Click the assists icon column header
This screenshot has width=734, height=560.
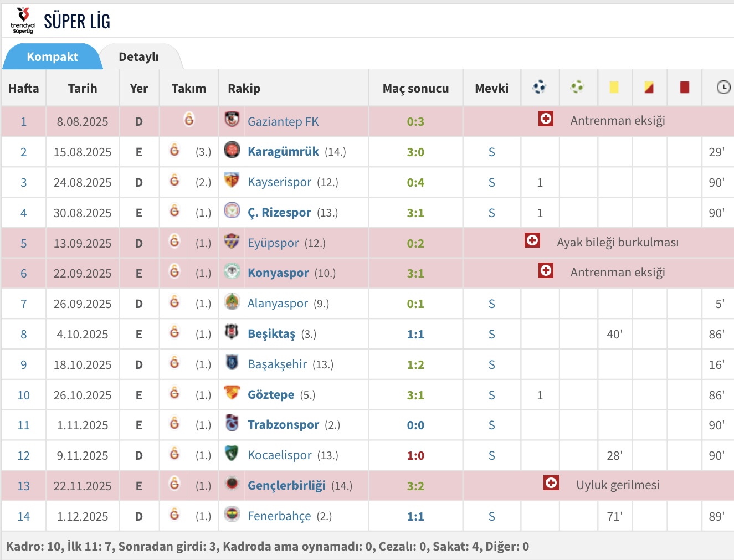click(x=577, y=87)
